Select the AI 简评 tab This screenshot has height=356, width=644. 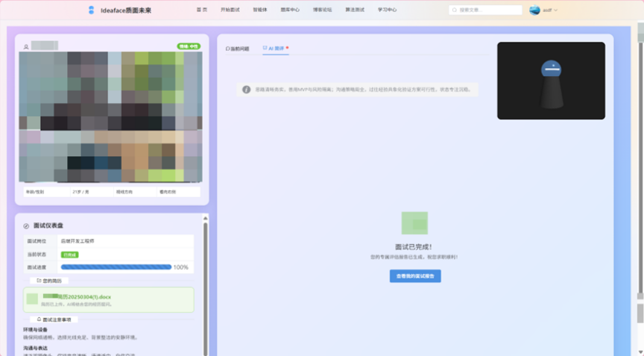pos(274,49)
